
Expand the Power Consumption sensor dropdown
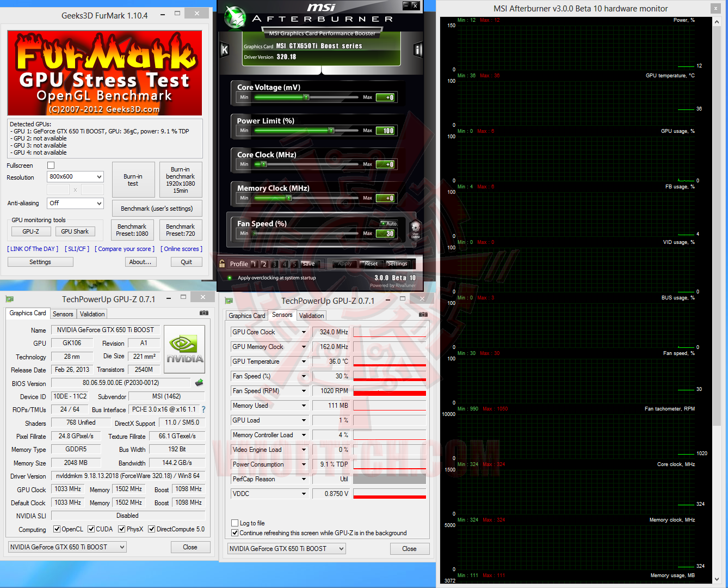(x=304, y=464)
